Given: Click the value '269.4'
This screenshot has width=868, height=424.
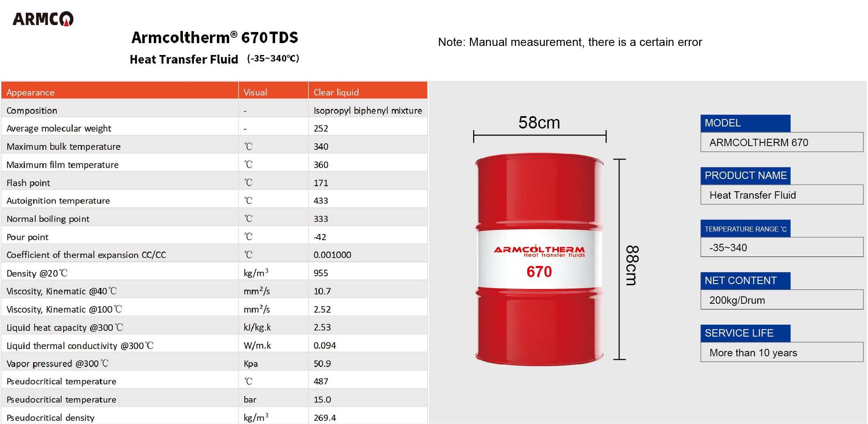Looking at the screenshot, I should click(325, 418).
